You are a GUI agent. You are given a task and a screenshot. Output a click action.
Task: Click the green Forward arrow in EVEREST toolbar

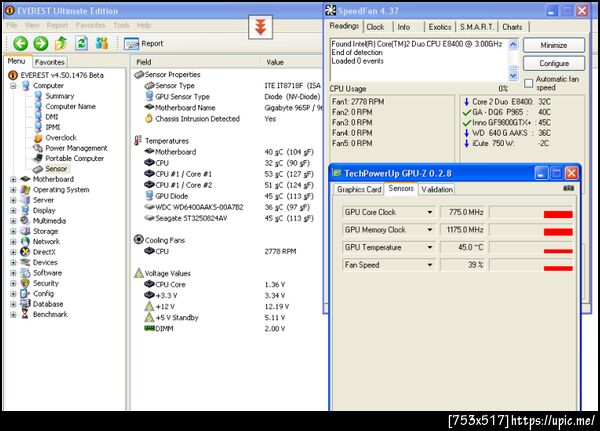(x=41, y=43)
